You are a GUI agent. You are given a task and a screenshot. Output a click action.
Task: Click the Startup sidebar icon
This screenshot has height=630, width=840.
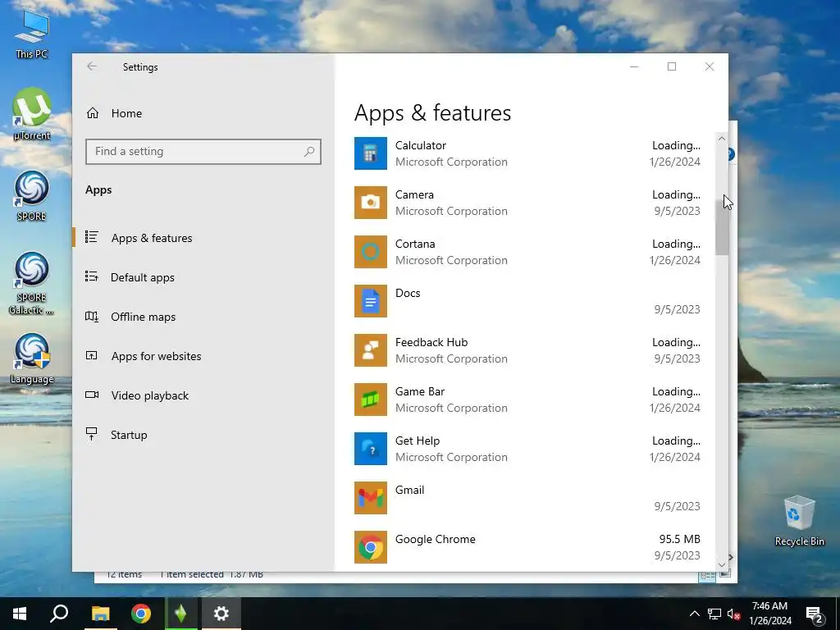[92, 434]
